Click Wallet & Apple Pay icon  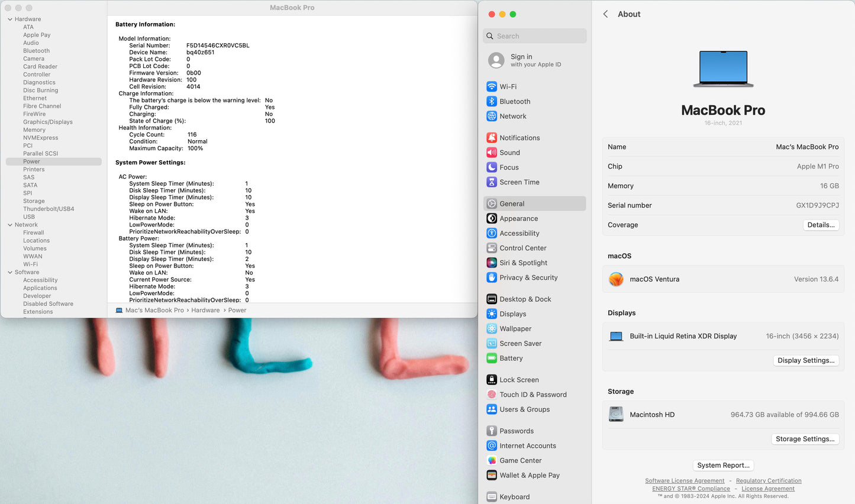tap(492, 475)
